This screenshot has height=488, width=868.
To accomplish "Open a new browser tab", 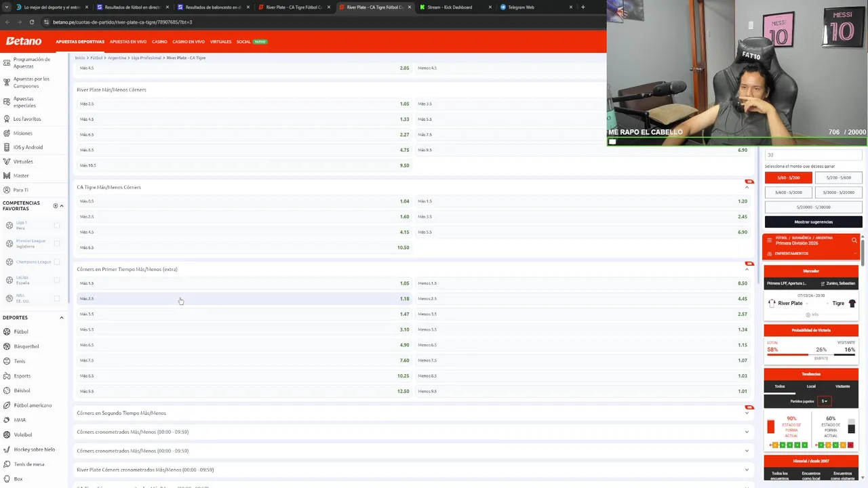I will pos(583,7).
